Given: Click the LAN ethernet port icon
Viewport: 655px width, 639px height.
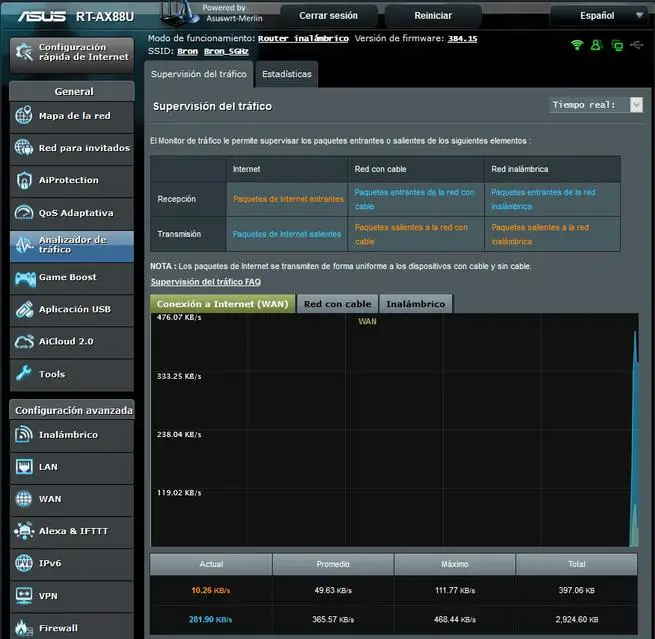Looking at the screenshot, I should coord(24,467).
